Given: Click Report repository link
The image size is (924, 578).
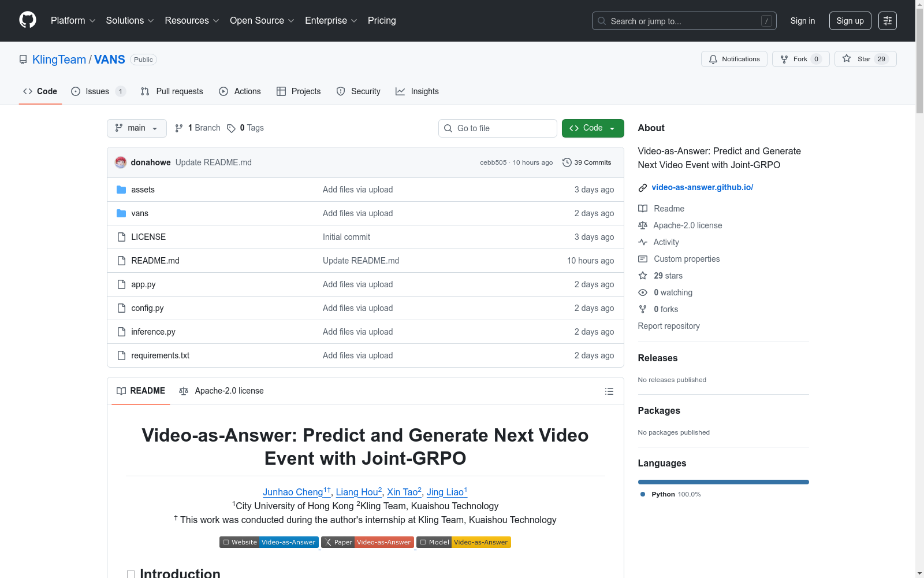Looking at the screenshot, I should click(x=669, y=326).
